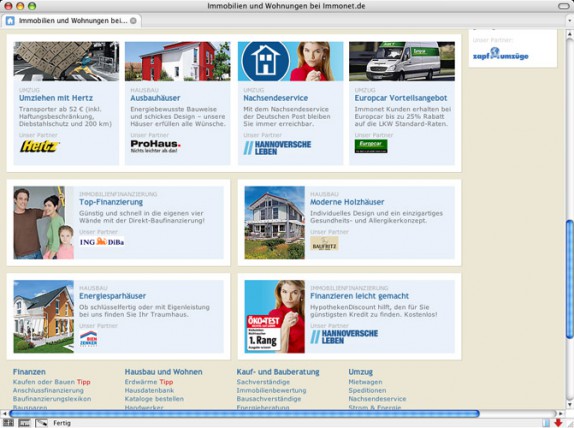Close the Immobilien und Wohnungen tab
Image resolution: width=574 pixels, height=428 pixels.
point(134,21)
